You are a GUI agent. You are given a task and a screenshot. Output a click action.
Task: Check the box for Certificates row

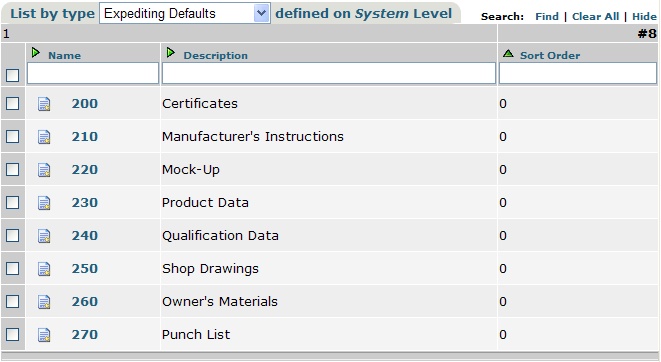13,103
